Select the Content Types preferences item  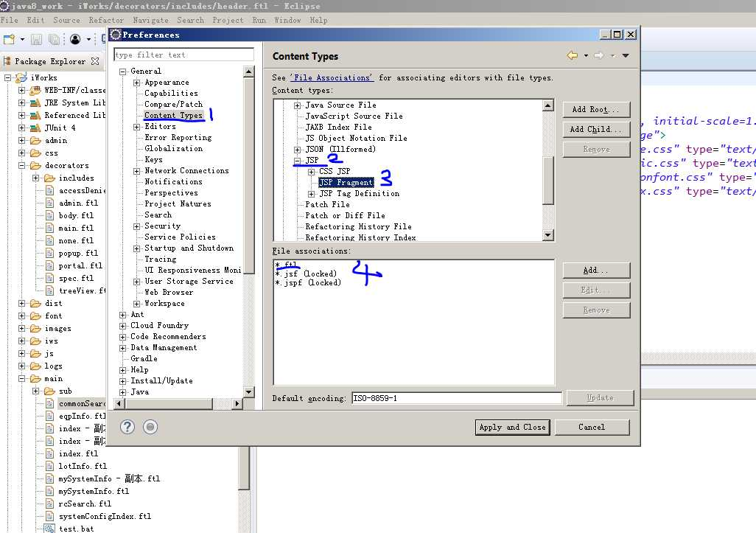coord(174,115)
